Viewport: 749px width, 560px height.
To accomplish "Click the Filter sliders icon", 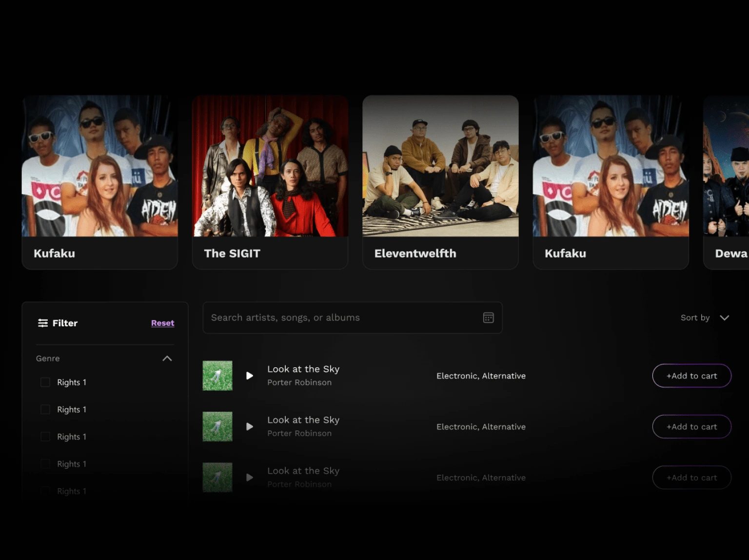I will point(43,323).
